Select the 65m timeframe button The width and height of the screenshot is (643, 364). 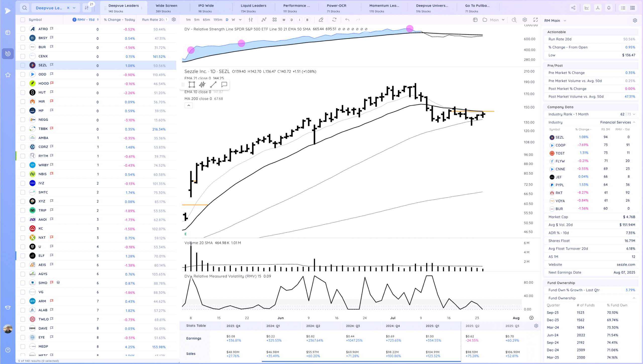tap(206, 20)
